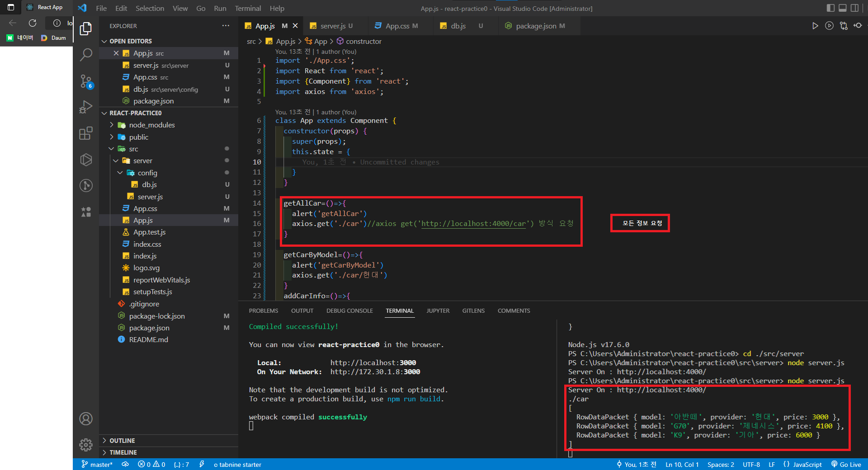Viewport: 868px width, 470px height.
Task: Open the Run and Debug view
Action: pyautogui.click(x=86, y=107)
